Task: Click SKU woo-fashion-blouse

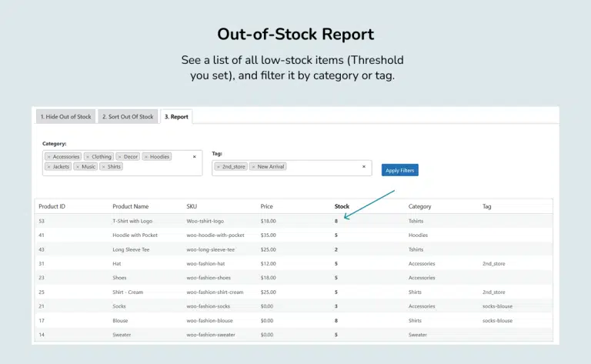Action: (x=209, y=321)
